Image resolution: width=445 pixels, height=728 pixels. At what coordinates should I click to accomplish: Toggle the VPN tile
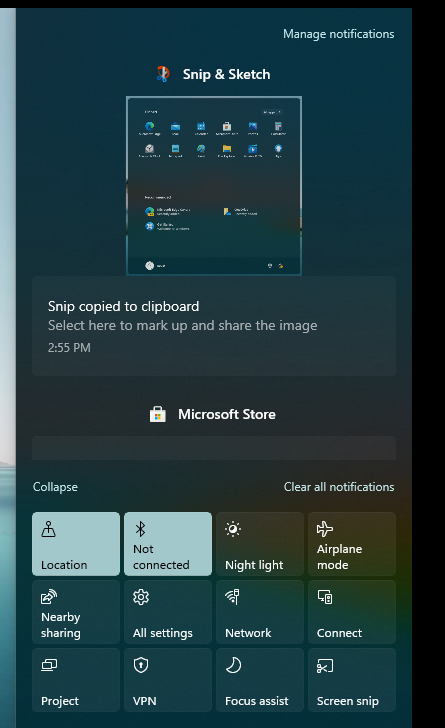168,680
